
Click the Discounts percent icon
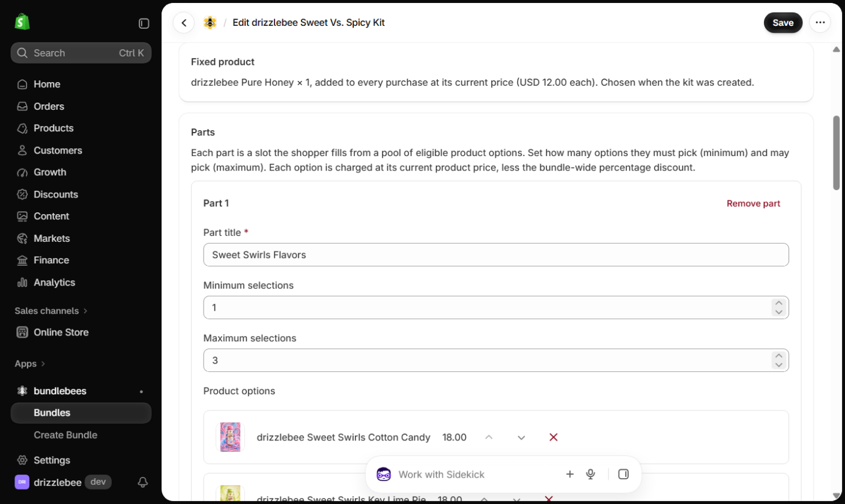22,194
